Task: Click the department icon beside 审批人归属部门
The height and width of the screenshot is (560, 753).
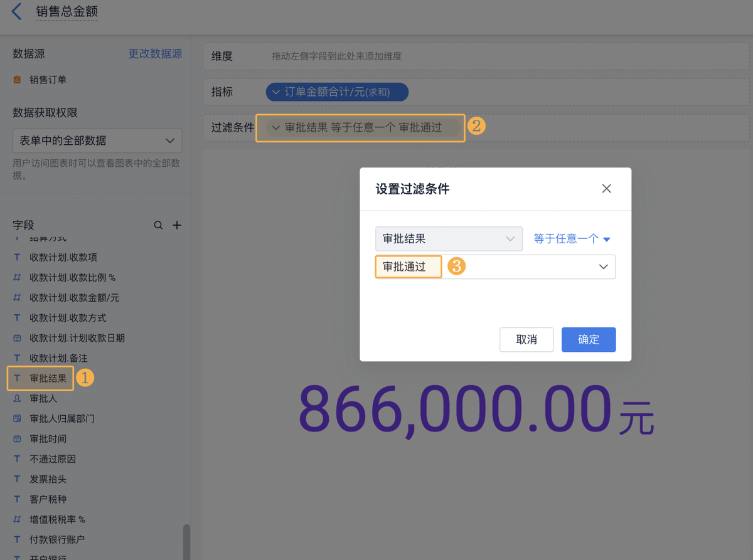Action: [17, 418]
